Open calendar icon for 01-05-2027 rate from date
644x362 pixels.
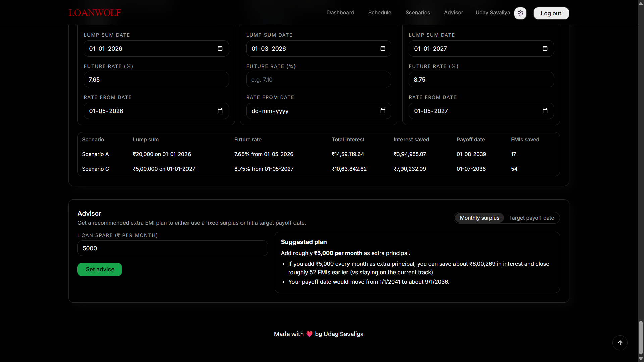(545, 111)
